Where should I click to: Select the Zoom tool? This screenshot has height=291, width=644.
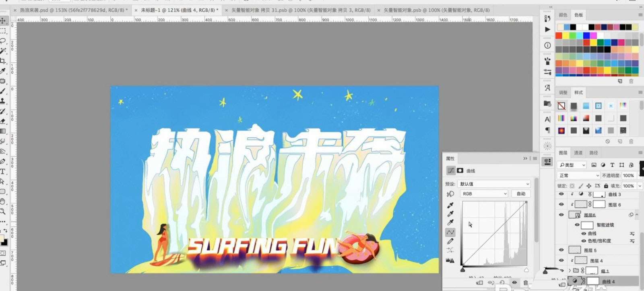pyautogui.click(x=3, y=211)
